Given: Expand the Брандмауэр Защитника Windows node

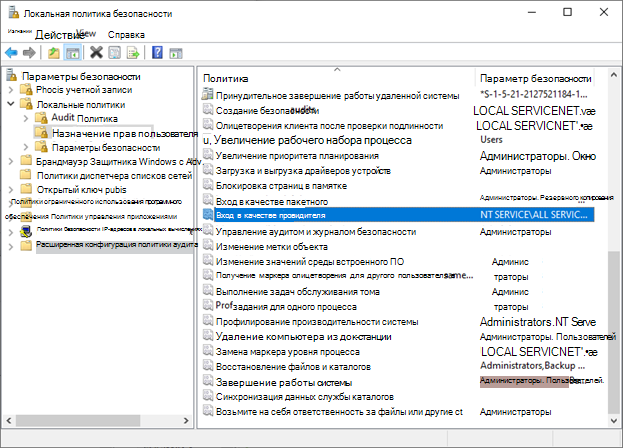Looking at the screenshot, I should [x=11, y=161].
